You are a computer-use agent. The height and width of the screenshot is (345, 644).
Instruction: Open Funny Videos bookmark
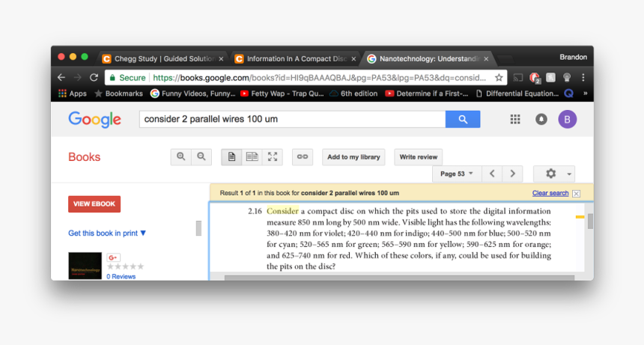click(x=193, y=94)
